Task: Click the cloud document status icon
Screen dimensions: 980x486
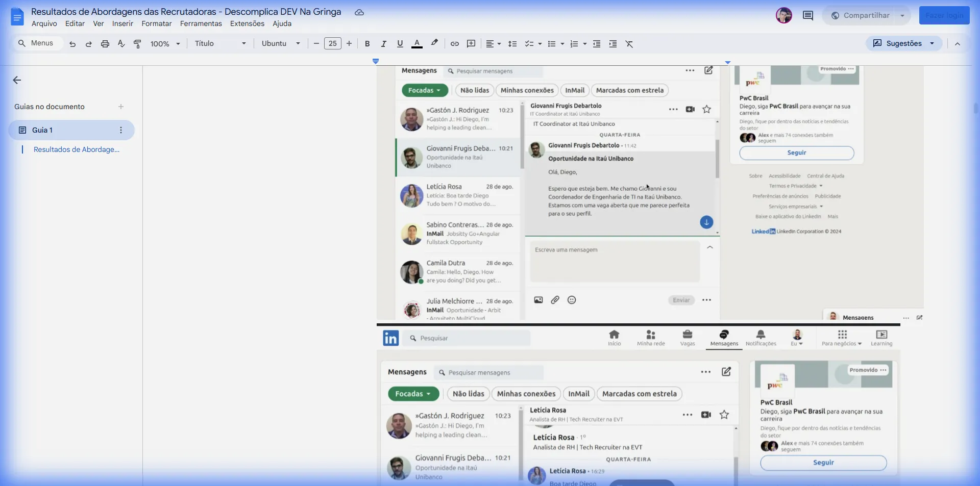Action: pos(359,12)
